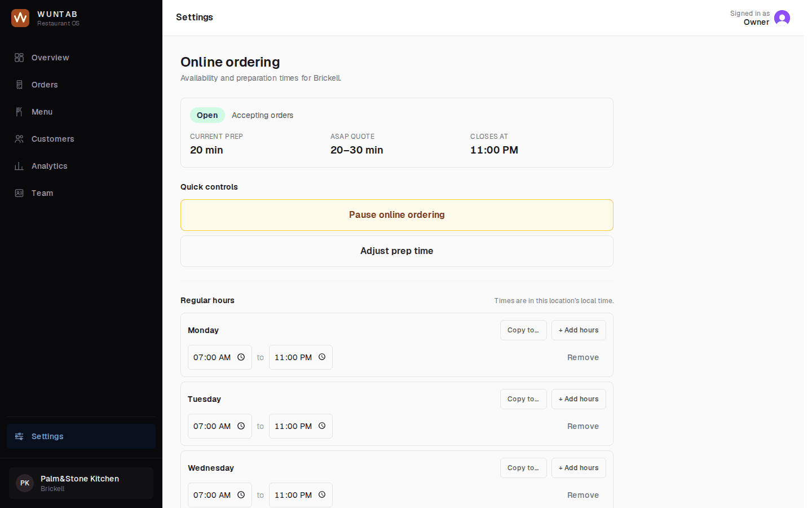
Task: Edit Tuesday closing time 11:00 PM
Action: pos(301,426)
